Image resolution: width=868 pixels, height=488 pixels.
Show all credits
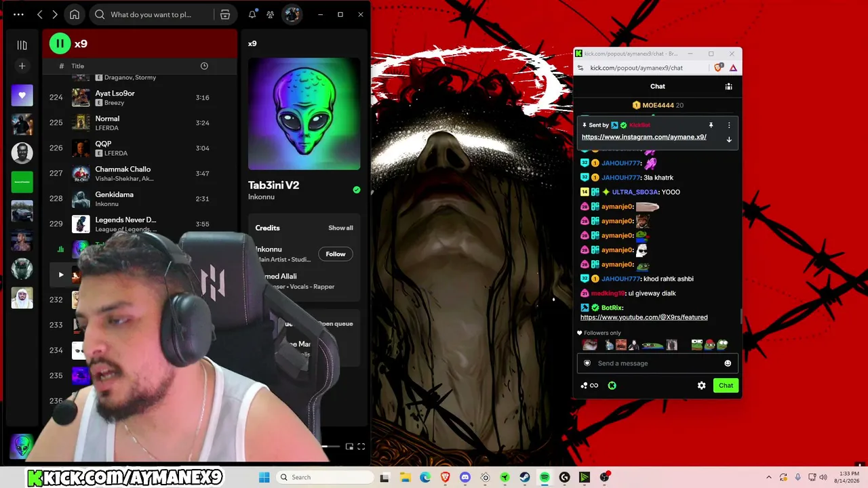click(340, 228)
